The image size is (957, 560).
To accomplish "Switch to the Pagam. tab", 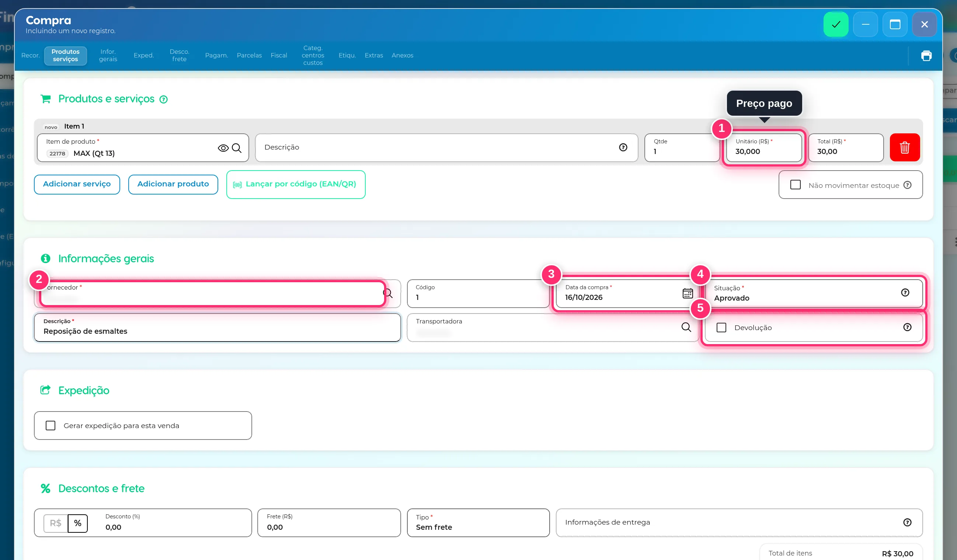I will [x=216, y=55].
